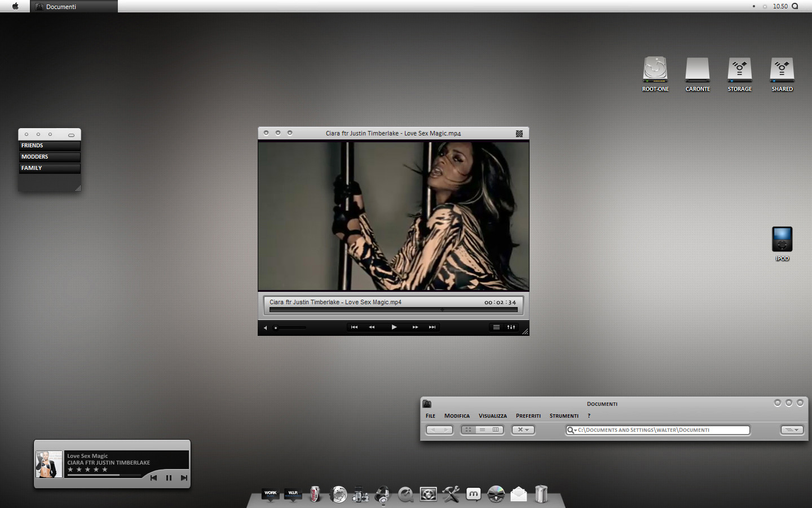812x508 pixels.
Task: Select the IPOD desktop icon
Action: tap(782, 239)
